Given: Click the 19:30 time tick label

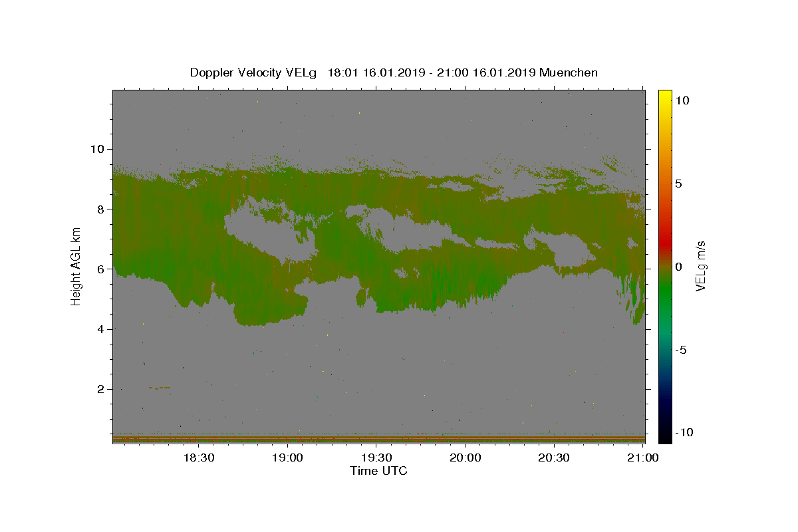Looking at the screenshot, I should coord(376,458).
